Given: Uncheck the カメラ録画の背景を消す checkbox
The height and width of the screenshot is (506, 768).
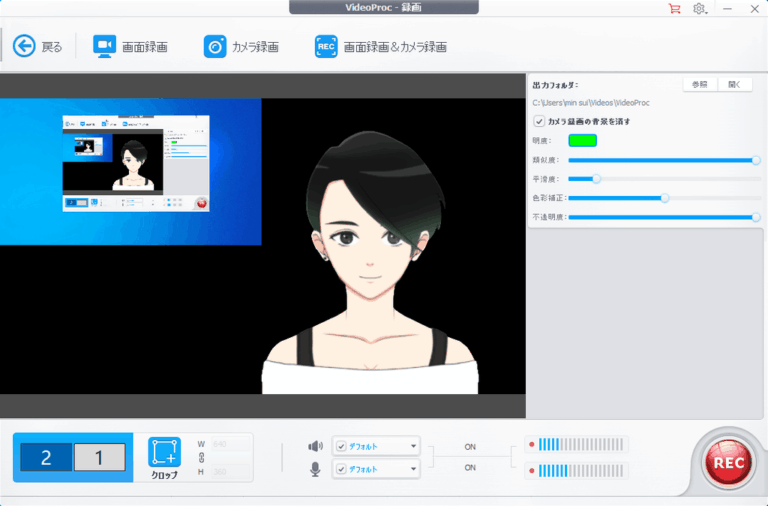Looking at the screenshot, I should [x=539, y=121].
